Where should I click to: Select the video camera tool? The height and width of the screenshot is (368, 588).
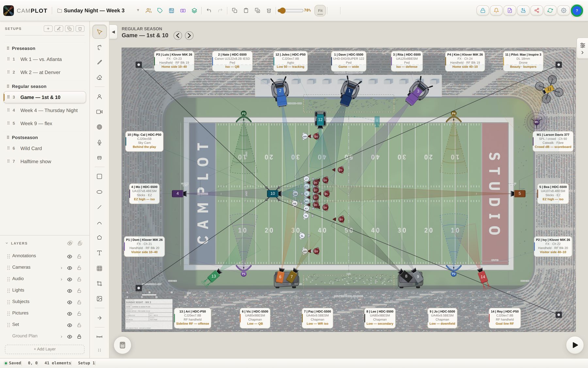(100, 112)
